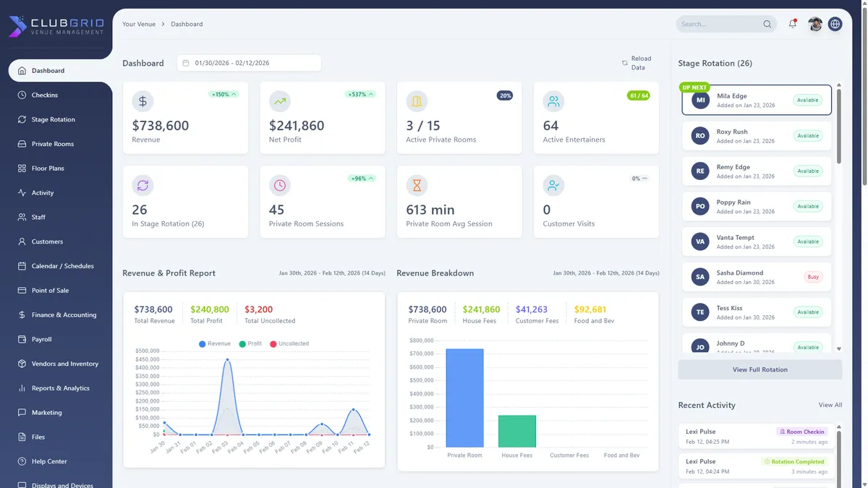This screenshot has height=488, width=868.
Task: Click Remy Edge's RE avatar
Action: tap(700, 171)
